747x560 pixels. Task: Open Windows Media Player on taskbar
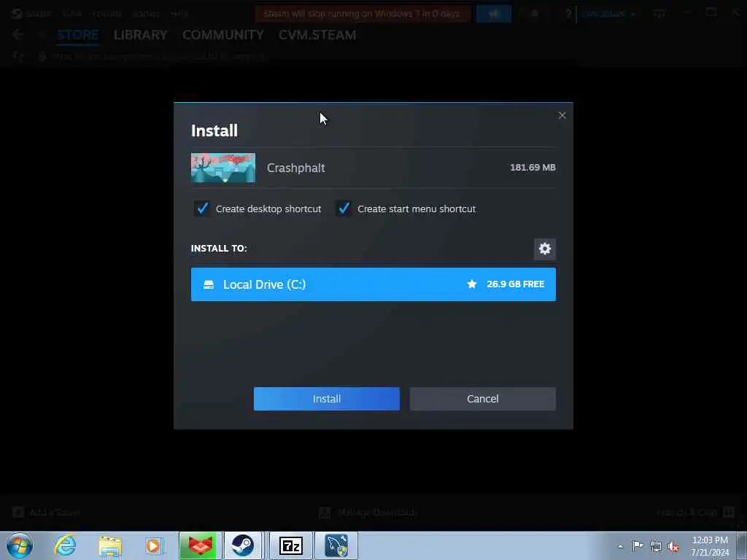click(154, 545)
